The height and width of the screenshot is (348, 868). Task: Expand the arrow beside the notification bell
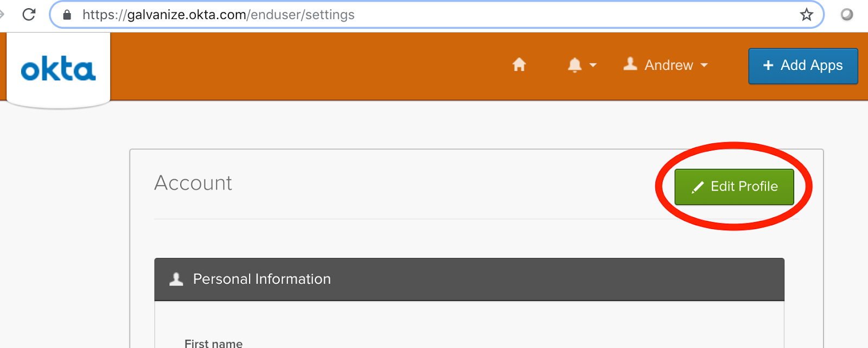coord(593,65)
